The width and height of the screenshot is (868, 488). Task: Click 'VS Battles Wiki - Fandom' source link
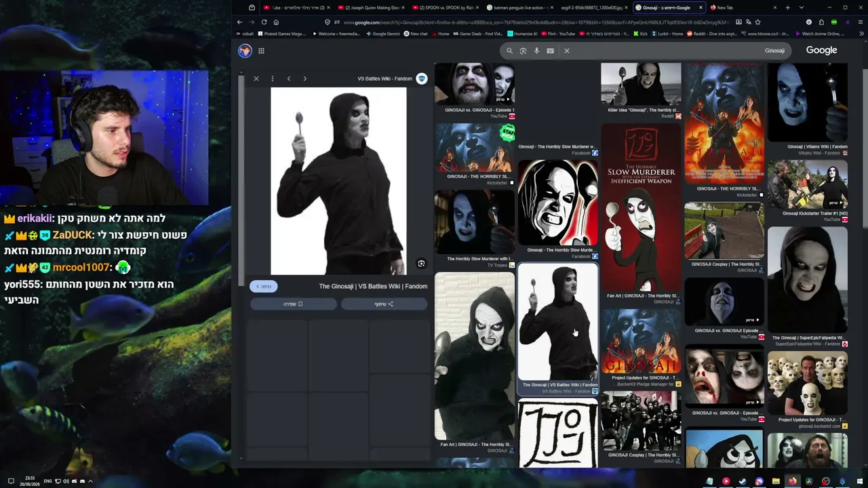(x=384, y=79)
